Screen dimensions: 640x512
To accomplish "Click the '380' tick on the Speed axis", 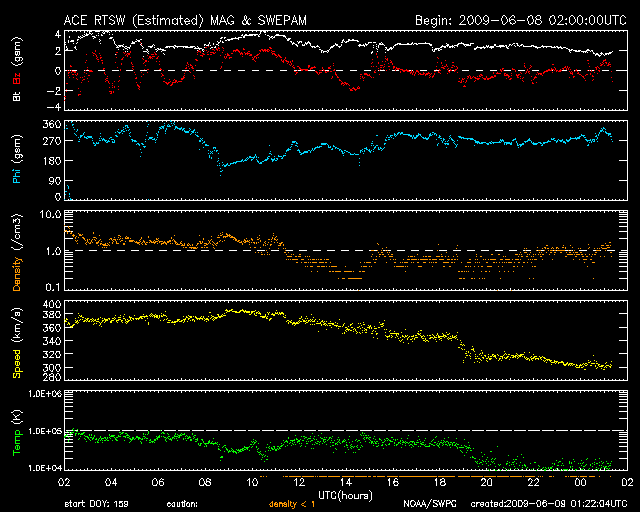I will tap(52, 315).
